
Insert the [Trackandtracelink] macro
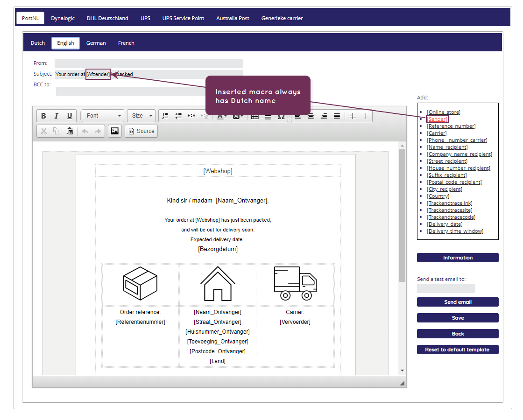coord(450,203)
